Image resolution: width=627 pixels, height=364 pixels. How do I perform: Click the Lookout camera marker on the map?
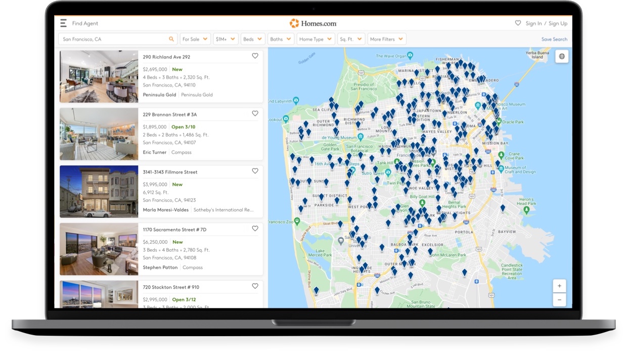click(x=286, y=119)
